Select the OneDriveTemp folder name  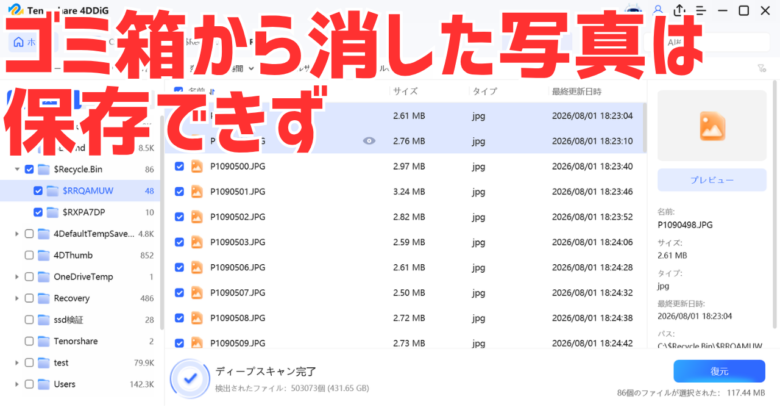click(x=83, y=277)
